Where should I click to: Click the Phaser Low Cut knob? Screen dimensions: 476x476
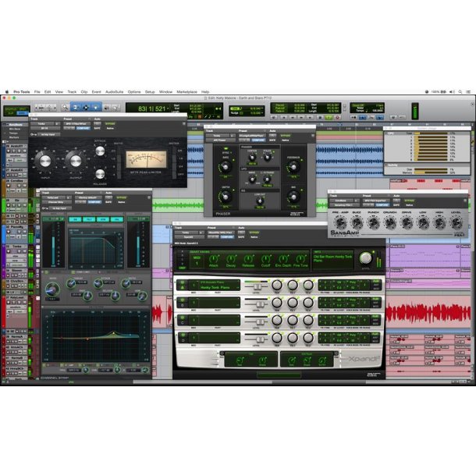tap(260, 201)
